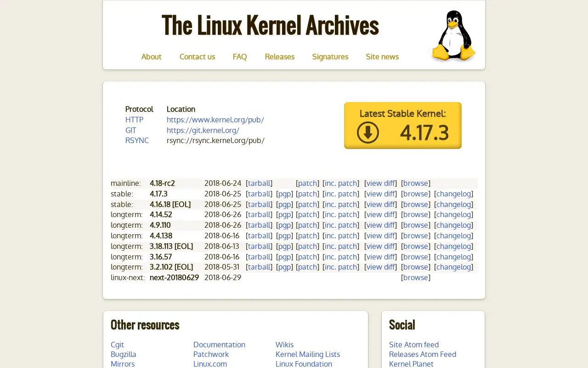Viewport: 588px width, 368px height.
Task: Open patch link for mainline 4.18-rc2
Action: point(308,183)
